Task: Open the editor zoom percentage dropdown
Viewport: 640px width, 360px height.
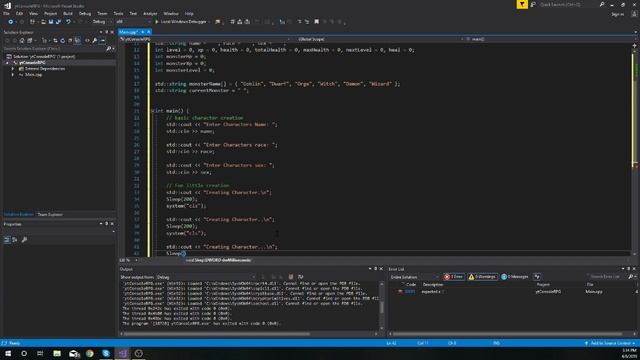Action: (x=128, y=260)
